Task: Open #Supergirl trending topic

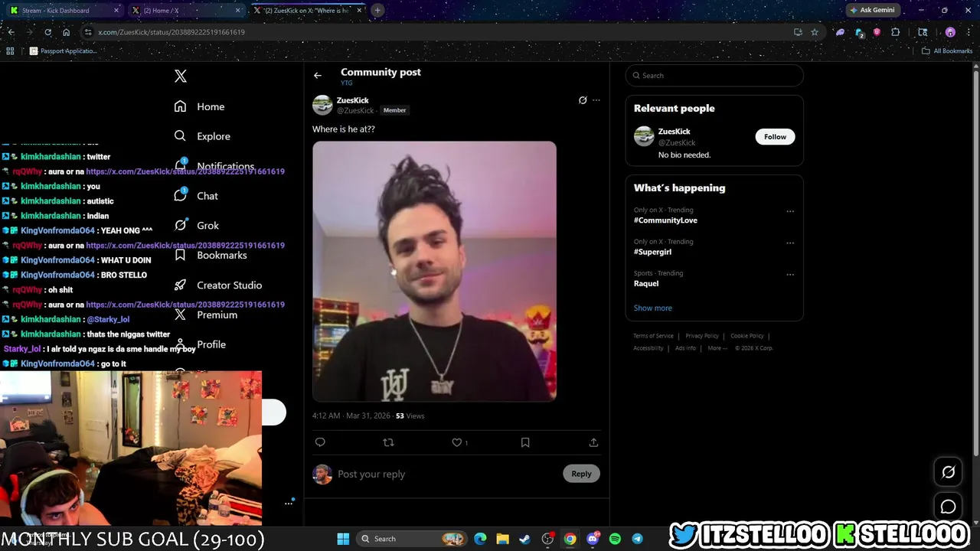Action: click(652, 252)
